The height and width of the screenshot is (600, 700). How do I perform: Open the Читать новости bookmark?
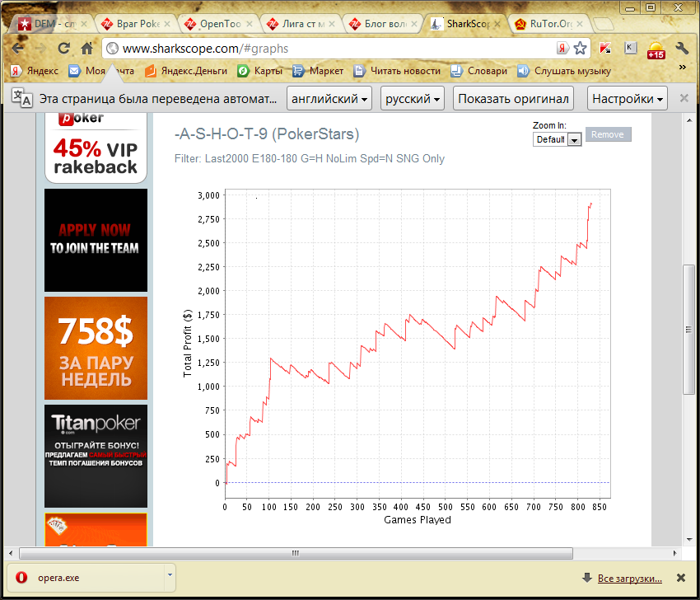click(397, 71)
